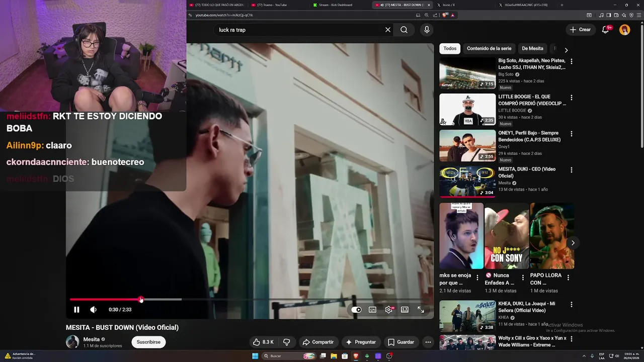Open Microsoft Store icon from taskbar
Viewport: 644px width, 362px height.
click(345, 356)
